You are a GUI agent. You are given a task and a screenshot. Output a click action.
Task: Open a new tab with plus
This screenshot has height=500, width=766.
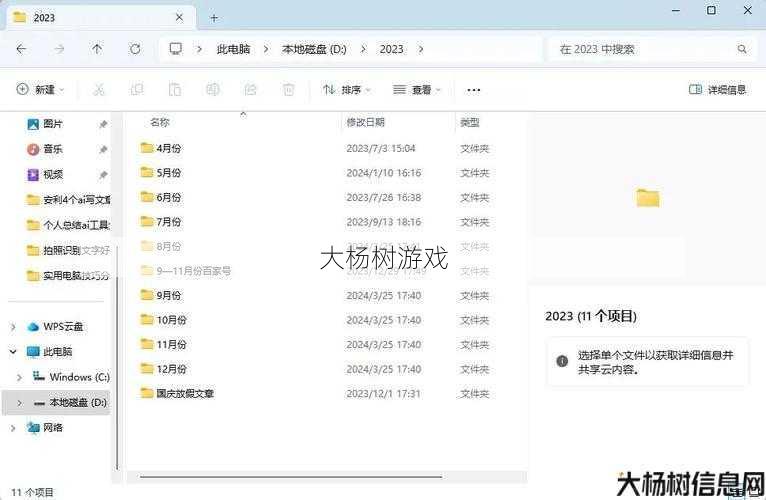214,18
